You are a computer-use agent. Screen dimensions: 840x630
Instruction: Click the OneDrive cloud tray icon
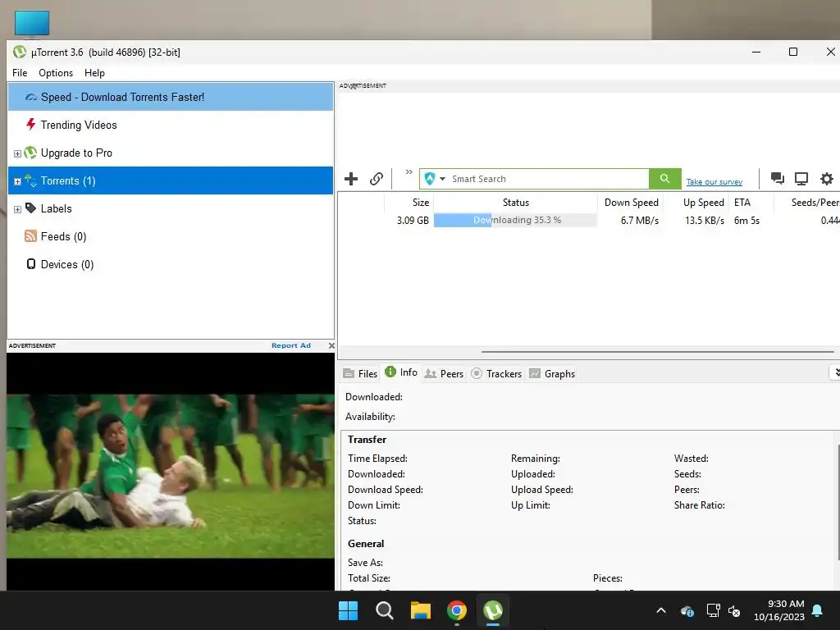(687, 610)
